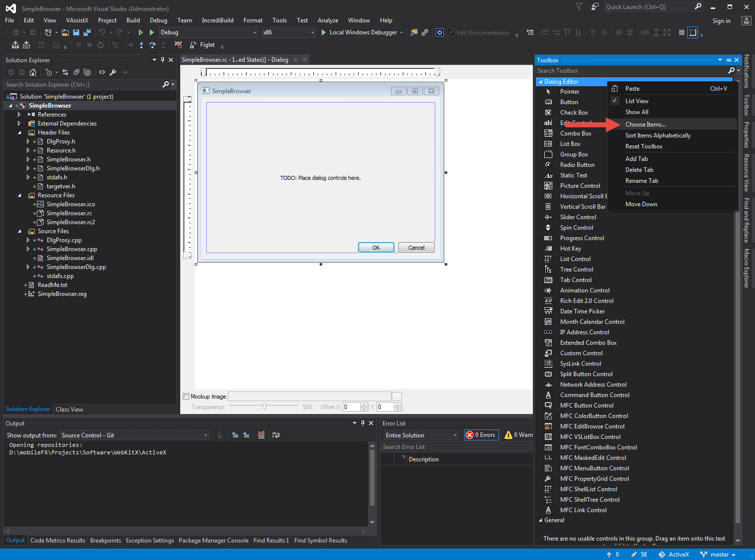Viewport: 755px width, 560px height.
Task: Toggle the 0 Warnings filter button
Action: coord(518,435)
